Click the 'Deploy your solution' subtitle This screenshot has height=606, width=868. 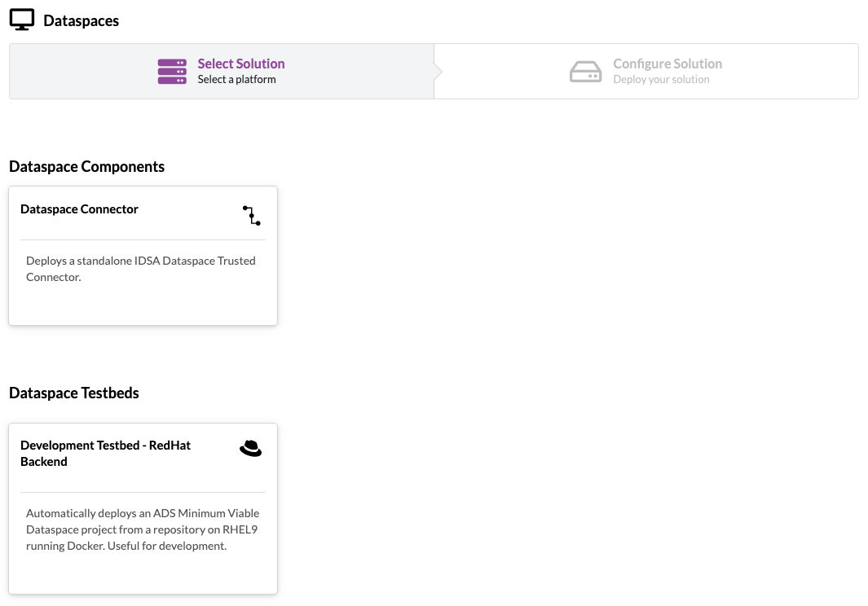tap(661, 79)
